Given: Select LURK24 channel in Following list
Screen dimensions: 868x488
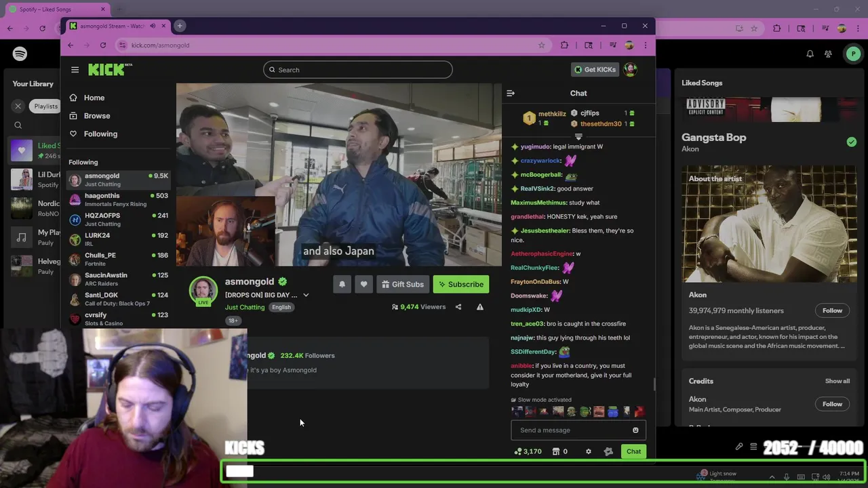Looking at the screenshot, I should 118,239.
